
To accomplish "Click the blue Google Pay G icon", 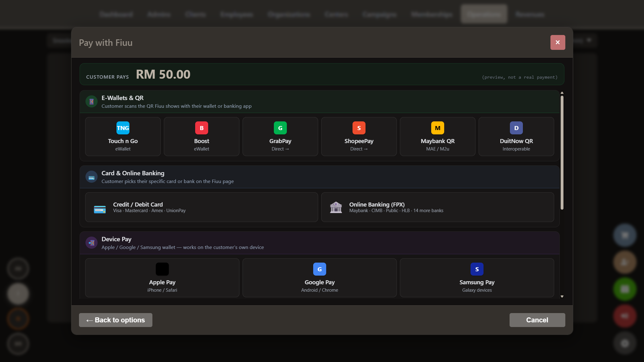I will [320, 269].
